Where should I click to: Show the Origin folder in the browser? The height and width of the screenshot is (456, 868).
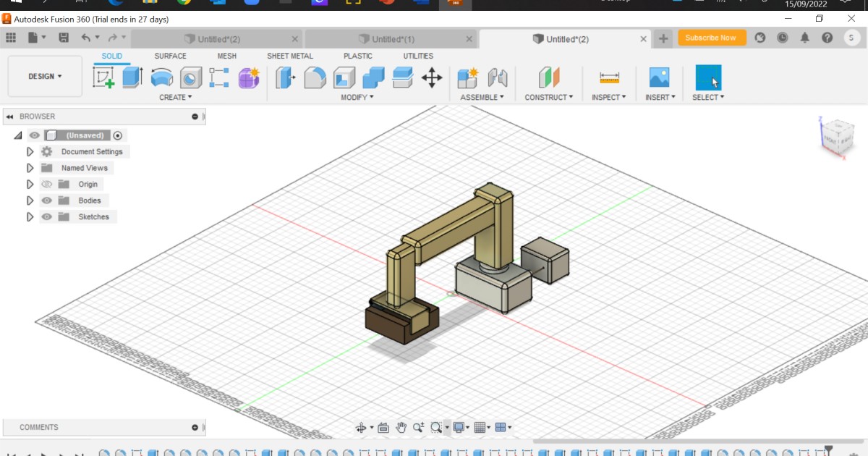(45, 184)
